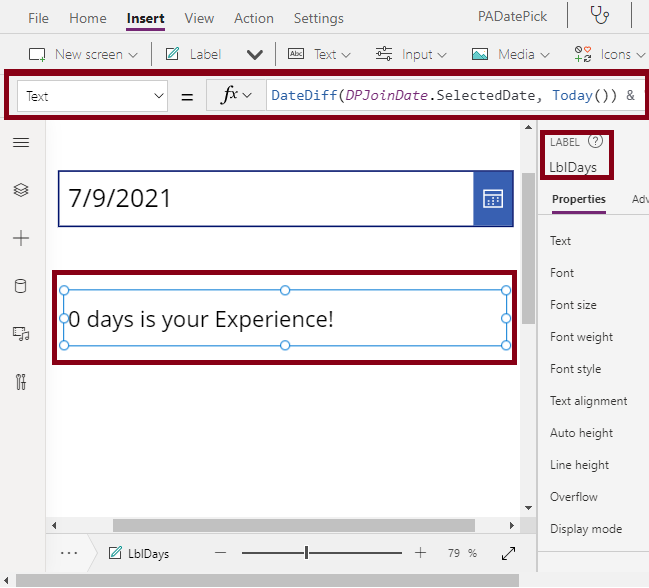Click the Label pencil icon in ribbon

(172, 54)
